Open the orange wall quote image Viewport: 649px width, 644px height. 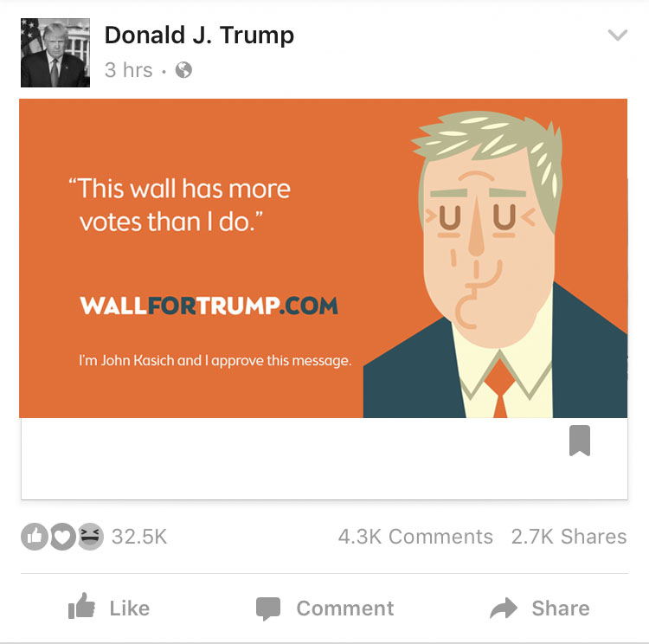click(324, 258)
